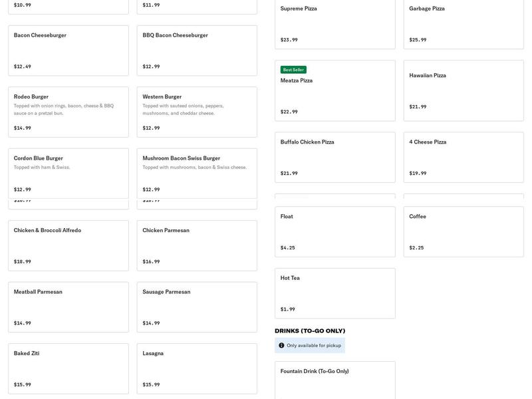Click the Best Seller badge on Meatza Pizza

tap(293, 70)
